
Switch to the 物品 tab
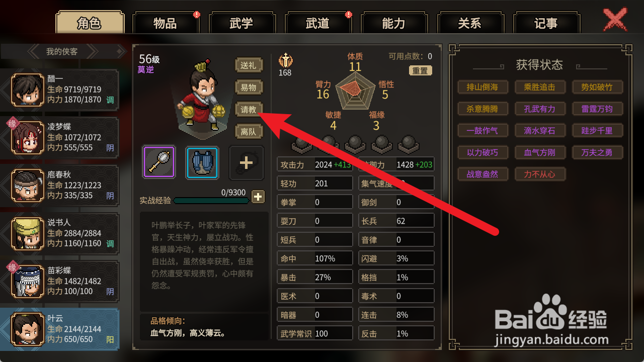[166, 23]
